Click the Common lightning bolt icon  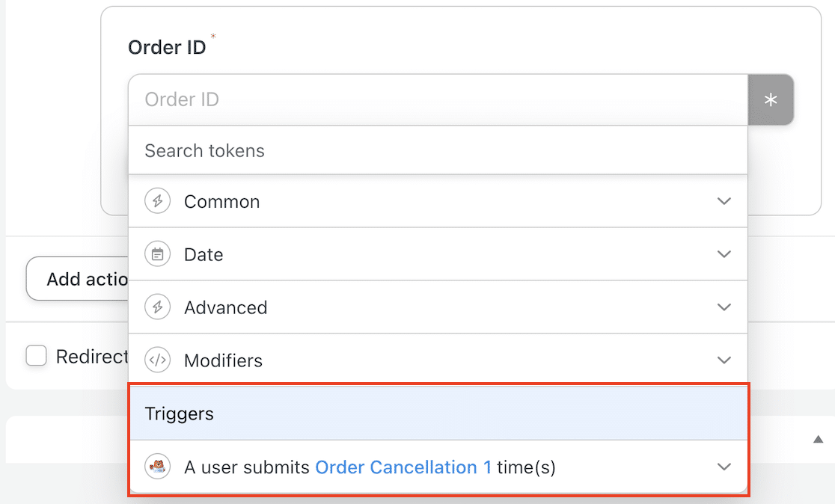coord(157,202)
